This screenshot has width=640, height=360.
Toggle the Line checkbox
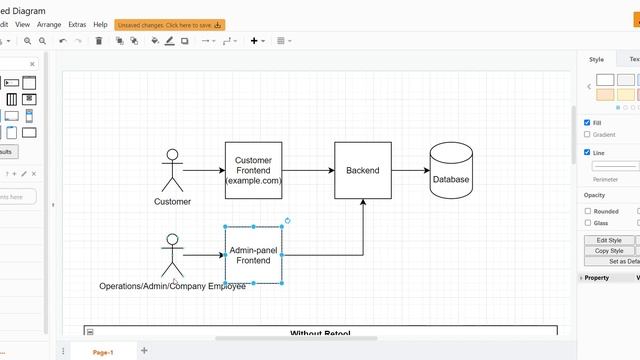(587, 152)
